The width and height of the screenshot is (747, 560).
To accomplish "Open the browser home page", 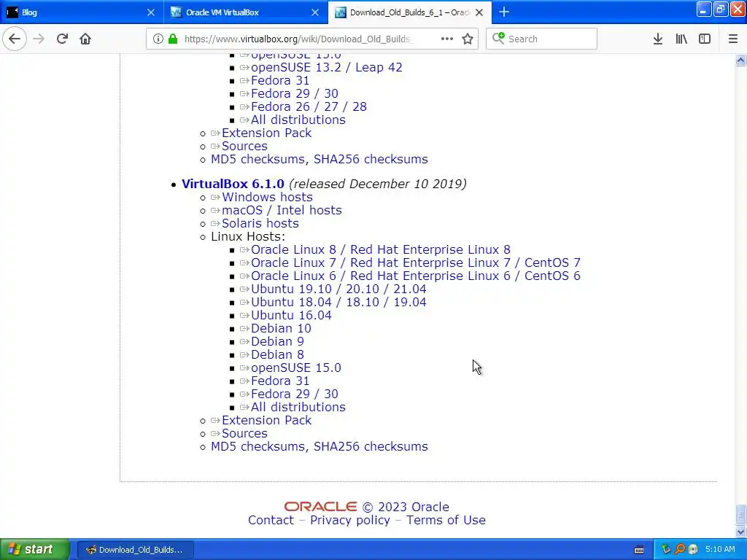I will coord(85,39).
